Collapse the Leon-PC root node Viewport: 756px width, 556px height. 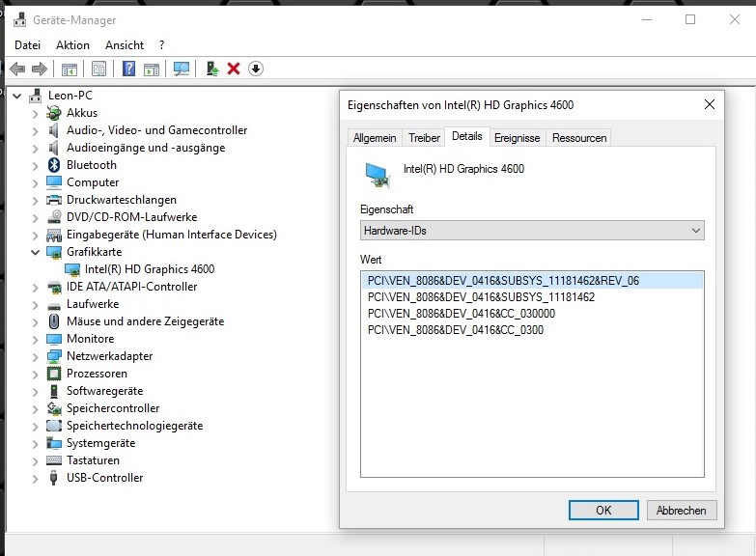(x=16, y=96)
